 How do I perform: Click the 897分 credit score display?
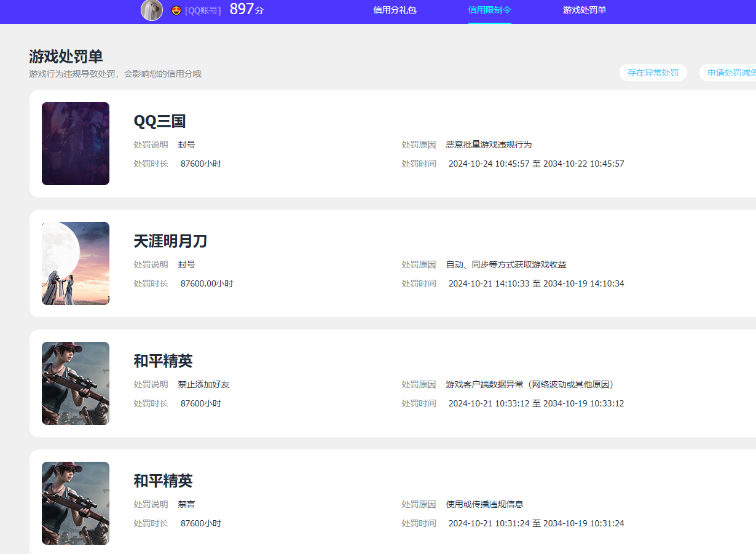tap(245, 10)
